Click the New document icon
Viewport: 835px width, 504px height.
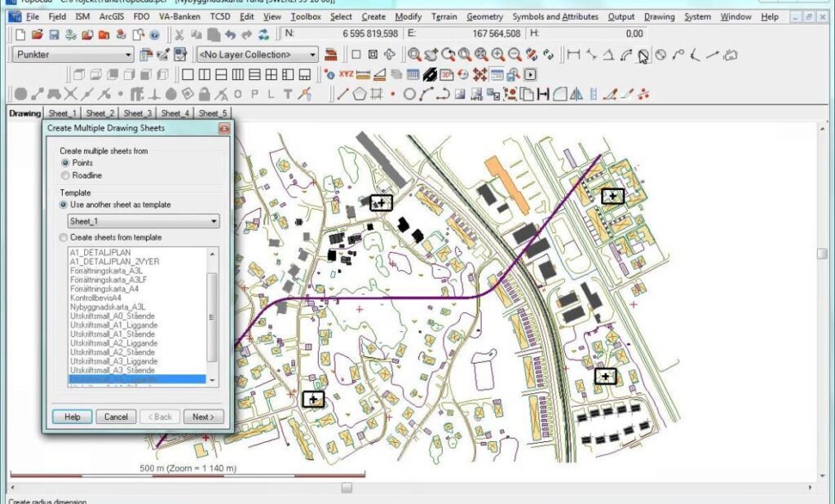(x=20, y=35)
